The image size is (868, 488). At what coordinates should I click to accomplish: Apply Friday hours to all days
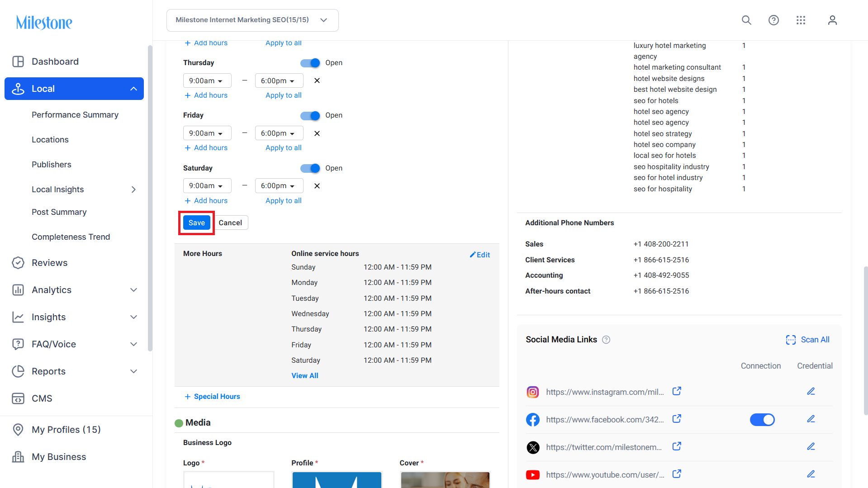[284, 147]
